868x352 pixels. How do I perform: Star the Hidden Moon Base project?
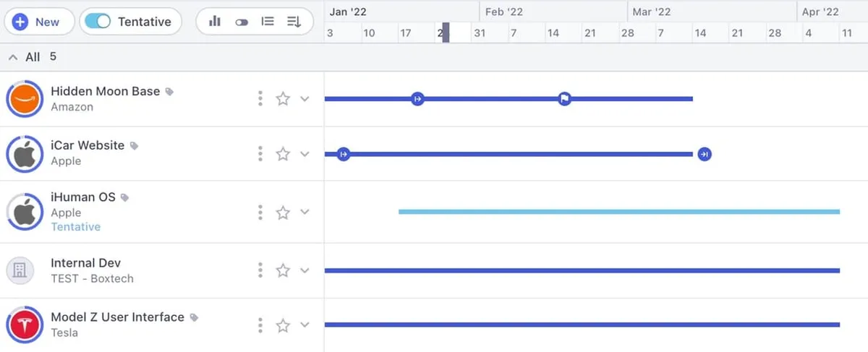tap(283, 99)
